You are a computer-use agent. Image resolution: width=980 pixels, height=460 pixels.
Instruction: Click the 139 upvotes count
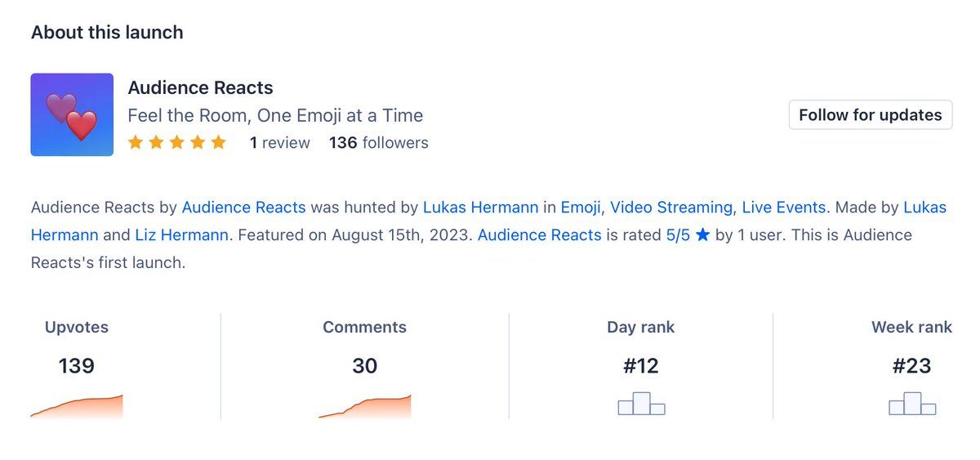tap(77, 366)
